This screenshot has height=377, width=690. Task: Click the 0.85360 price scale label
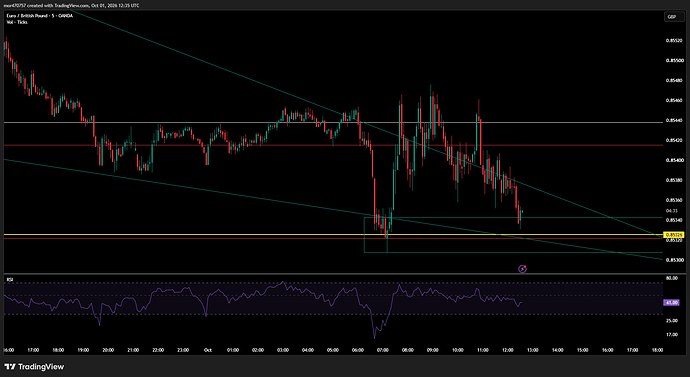673,200
